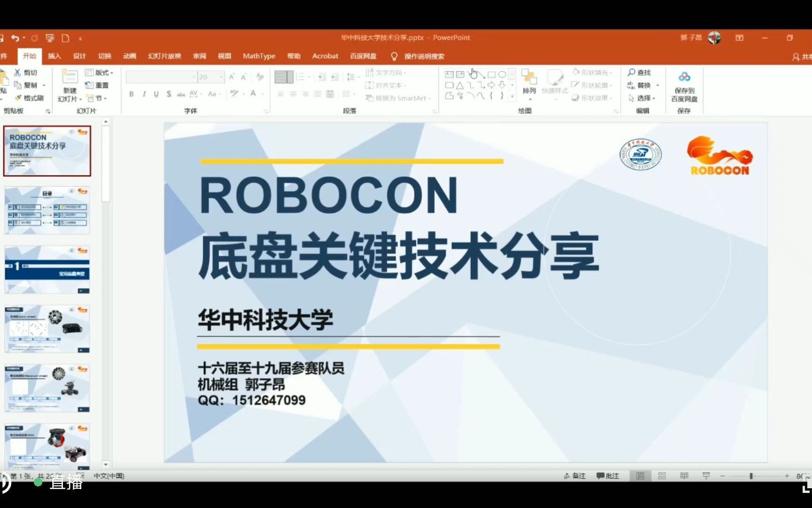
Task: Convert to SmartArt button
Action: pos(398,98)
